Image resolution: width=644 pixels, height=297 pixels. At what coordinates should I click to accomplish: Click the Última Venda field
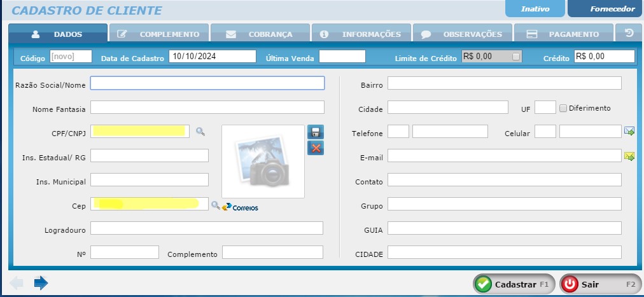tap(342, 56)
